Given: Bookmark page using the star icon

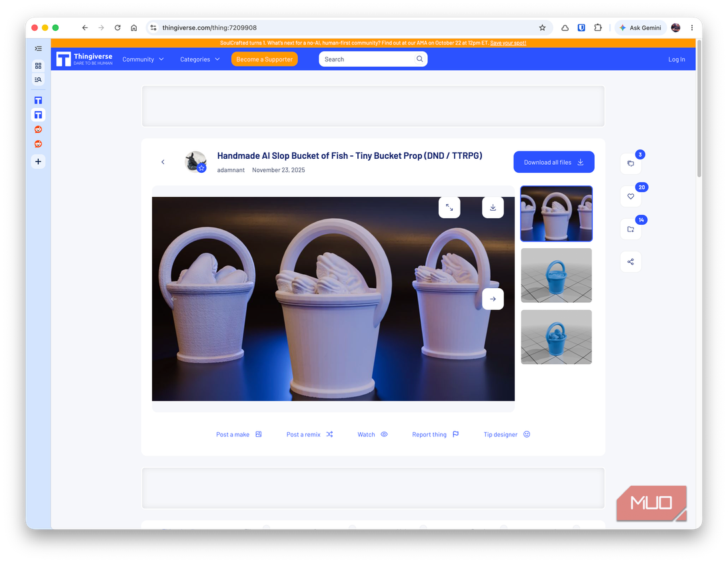Looking at the screenshot, I should [542, 28].
